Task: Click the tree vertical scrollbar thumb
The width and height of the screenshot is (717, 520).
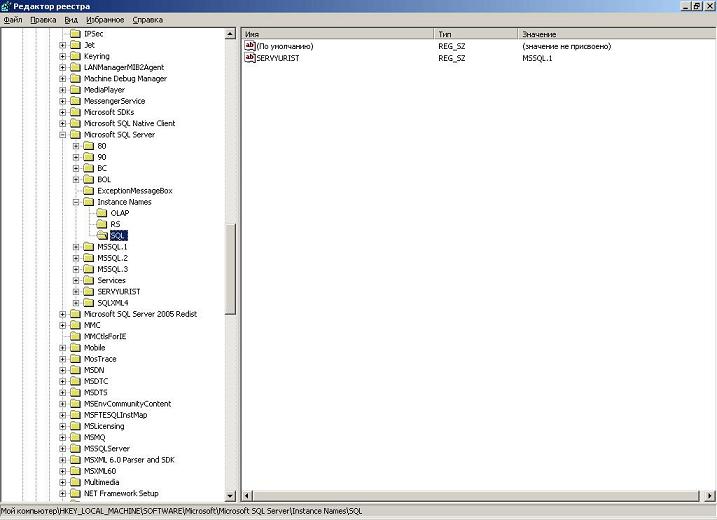Action: 230,268
